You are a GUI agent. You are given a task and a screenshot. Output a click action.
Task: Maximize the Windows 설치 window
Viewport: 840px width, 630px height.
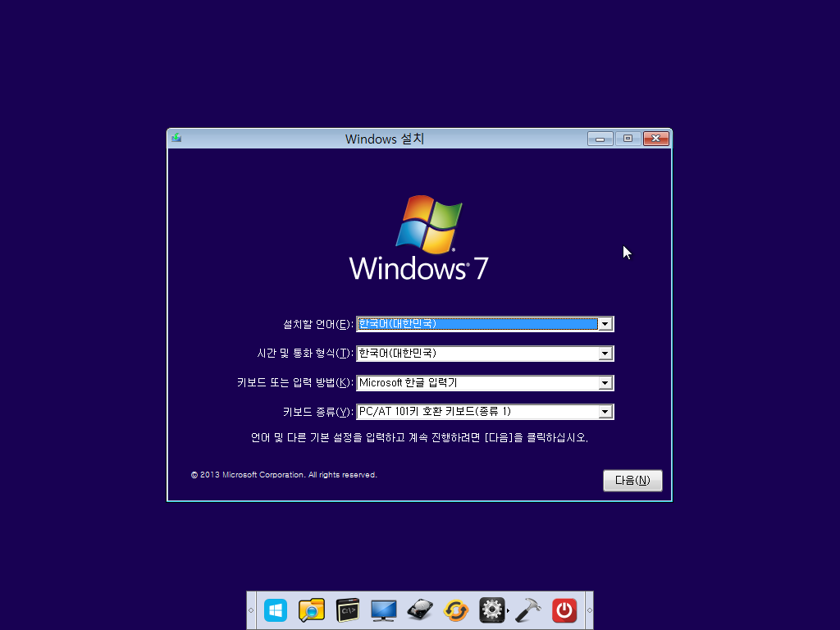(628, 139)
